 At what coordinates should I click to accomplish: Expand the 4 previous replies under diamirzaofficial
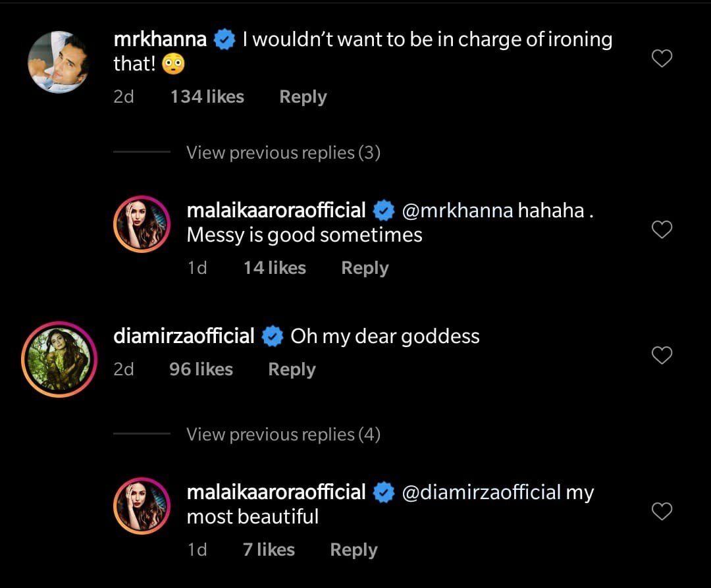coord(283,435)
